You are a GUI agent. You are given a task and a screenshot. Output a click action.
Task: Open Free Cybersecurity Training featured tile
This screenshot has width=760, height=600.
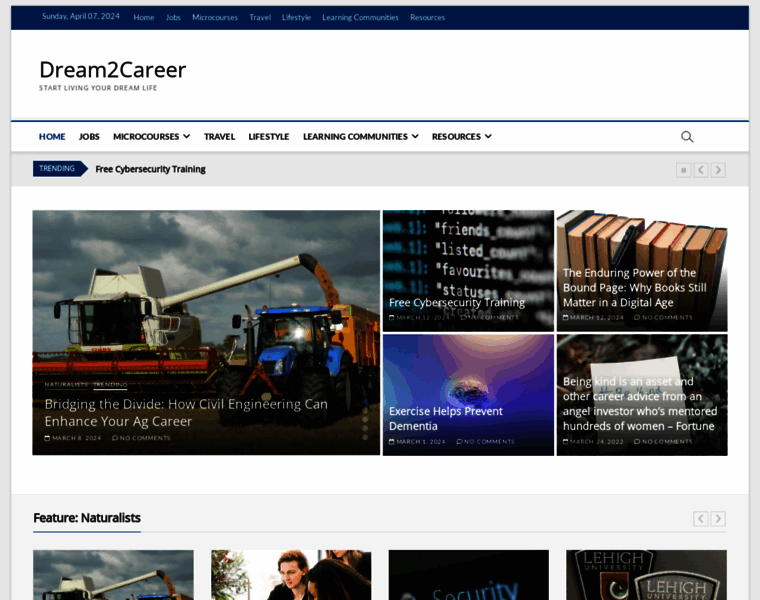(457, 302)
